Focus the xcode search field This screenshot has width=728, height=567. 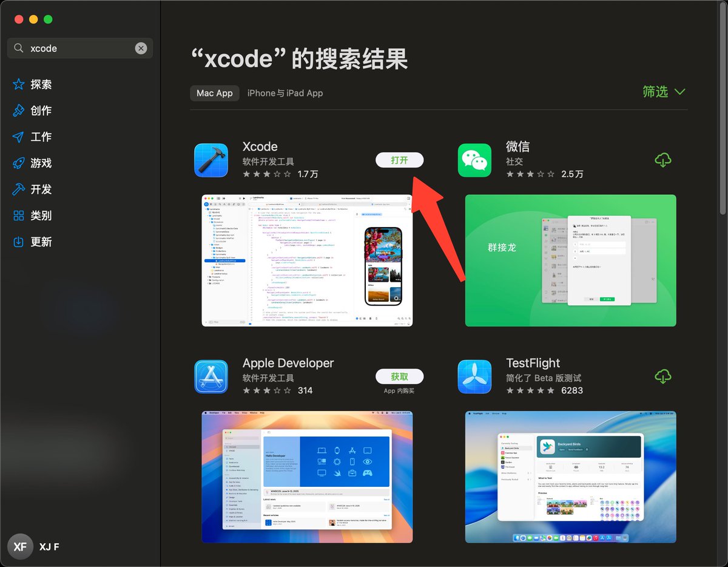pyautogui.click(x=80, y=49)
